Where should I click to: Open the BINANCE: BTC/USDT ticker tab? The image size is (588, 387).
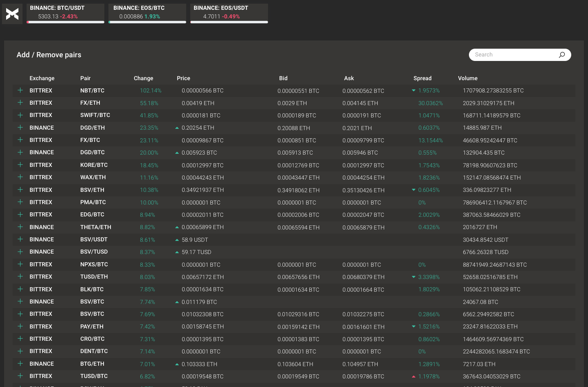(x=65, y=13)
